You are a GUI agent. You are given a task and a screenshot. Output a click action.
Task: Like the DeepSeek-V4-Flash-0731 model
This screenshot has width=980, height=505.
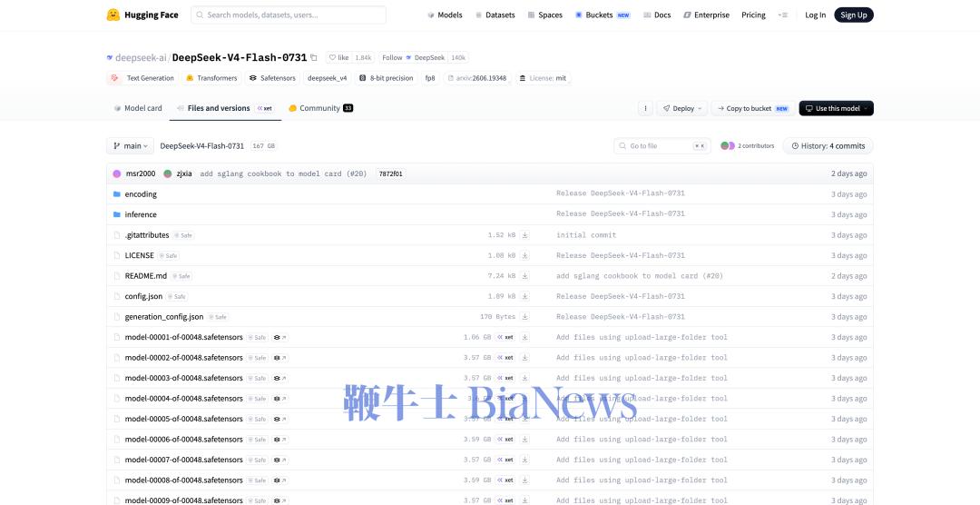(338, 57)
